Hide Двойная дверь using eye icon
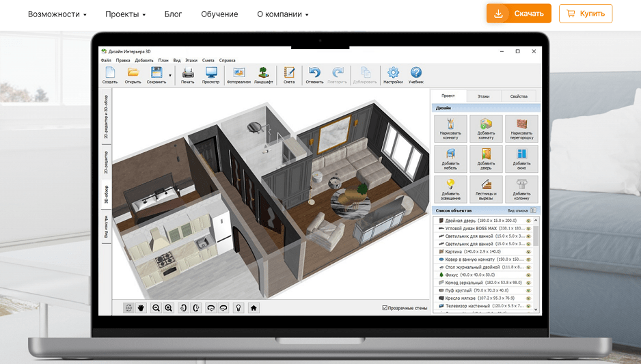Viewport: 641px width, 364px height. tap(528, 221)
